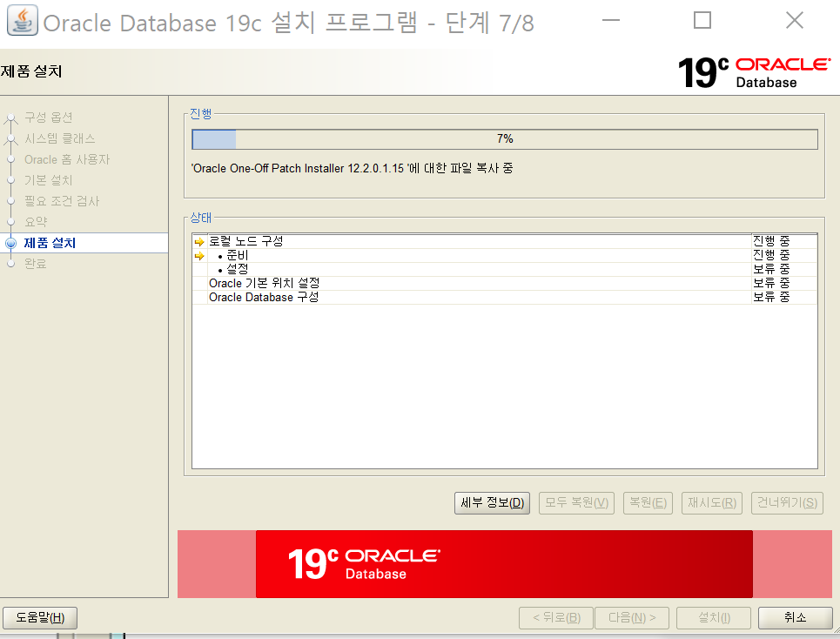Open help with 도움말(H) button
The width and height of the screenshot is (840, 639).
pyautogui.click(x=40, y=617)
